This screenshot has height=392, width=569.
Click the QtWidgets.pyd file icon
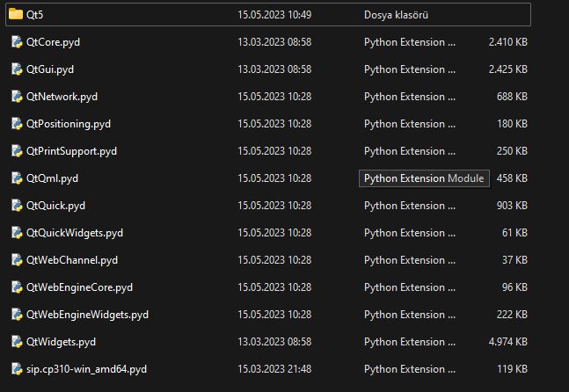pyautogui.click(x=17, y=341)
